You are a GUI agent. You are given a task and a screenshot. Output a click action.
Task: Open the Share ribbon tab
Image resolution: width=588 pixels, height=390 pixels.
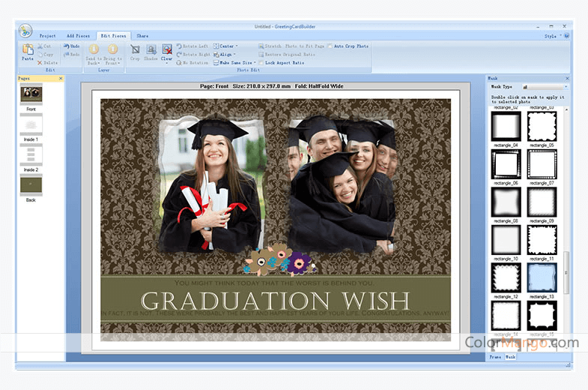(142, 35)
